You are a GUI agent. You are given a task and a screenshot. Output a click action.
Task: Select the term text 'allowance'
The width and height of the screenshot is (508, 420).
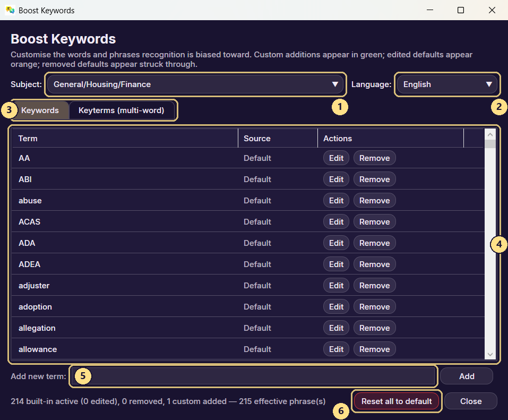(x=38, y=349)
